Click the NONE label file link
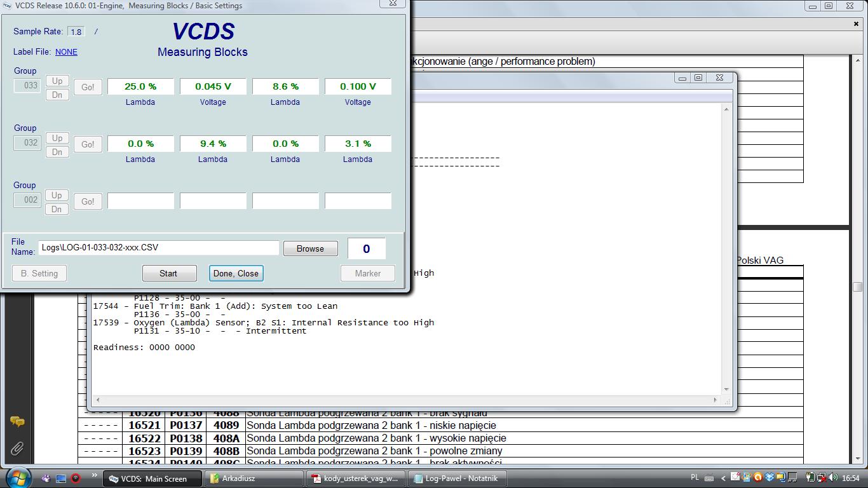868x488 pixels. click(x=66, y=52)
